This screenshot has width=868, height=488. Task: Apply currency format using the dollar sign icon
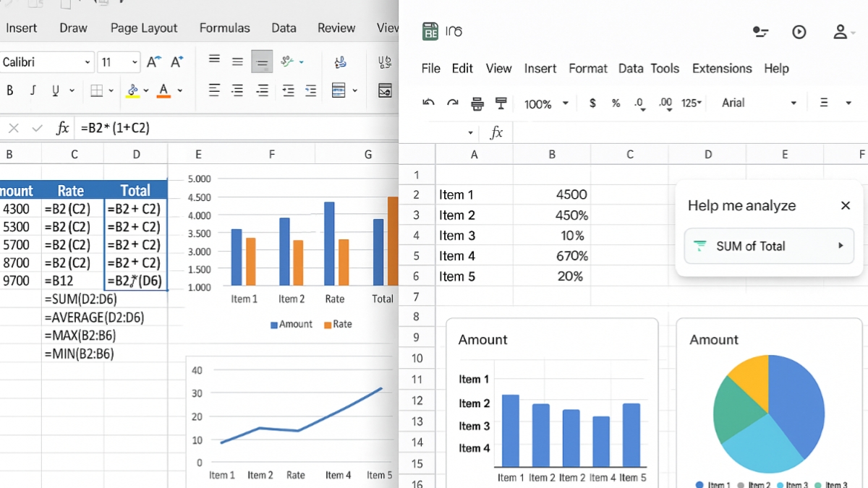coord(592,103)
